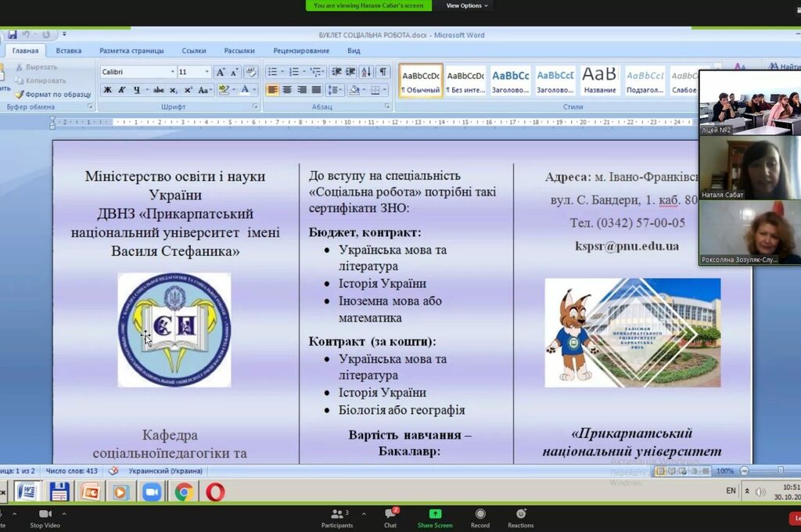Image resolution: width=801 pixels, height=532 pixels.
Task: Toggle italic formatting (К) in the ribbon
Action: point(121,90)
